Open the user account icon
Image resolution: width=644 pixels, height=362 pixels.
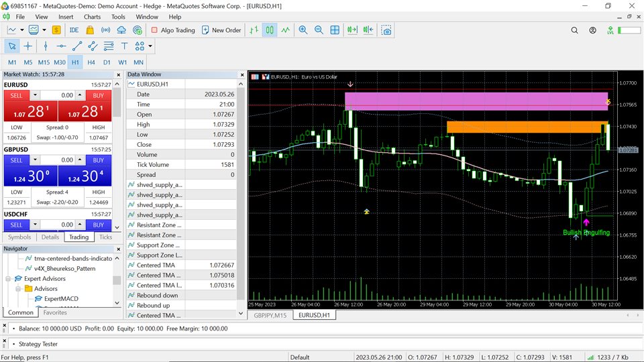tap(592, 30)
